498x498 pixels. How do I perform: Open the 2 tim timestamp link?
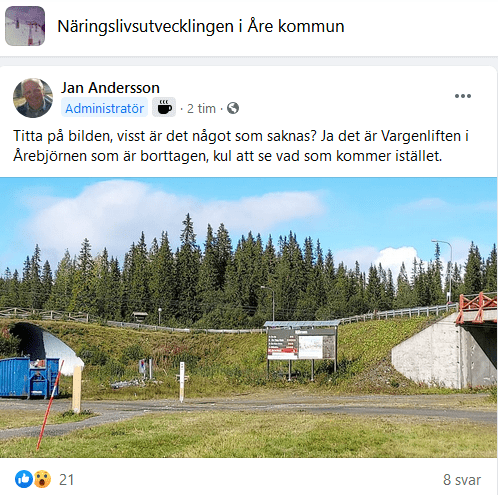[x=201, y=108]
